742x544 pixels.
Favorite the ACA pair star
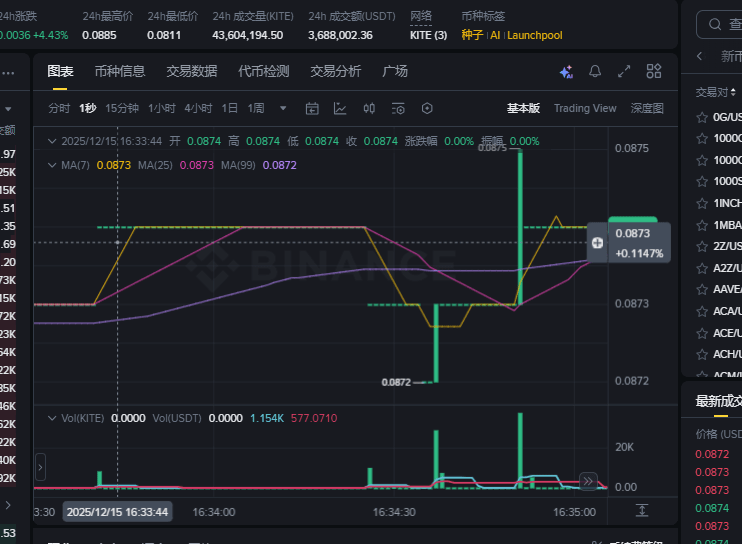tap(702, 311)
